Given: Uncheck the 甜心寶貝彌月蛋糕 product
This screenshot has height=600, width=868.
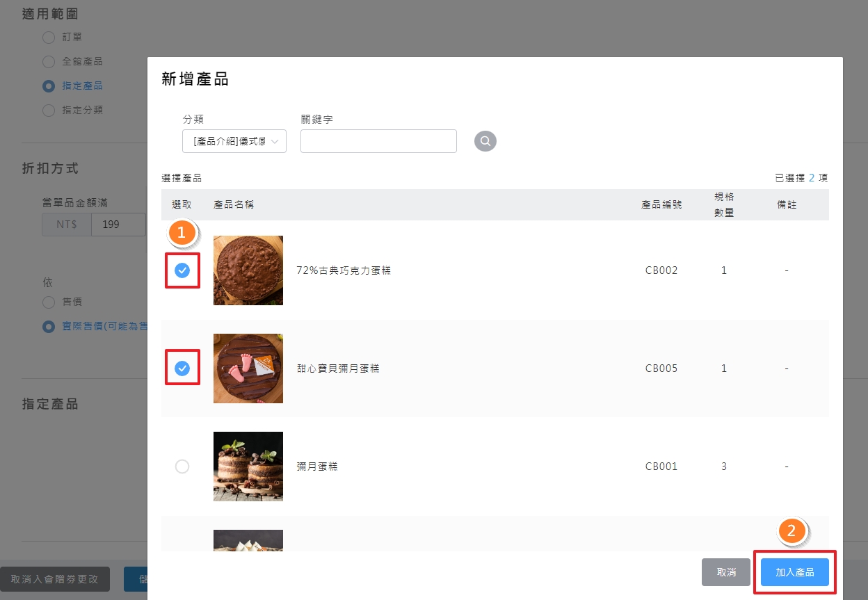Looking at the screenshot, I should (182, 368).
